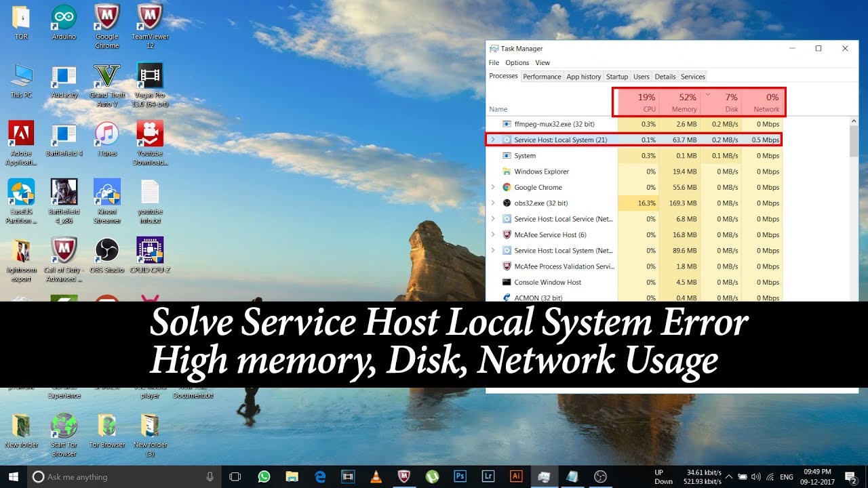
Task: Open Photoshop from the taskbar
Action: [x=460, y=476]
